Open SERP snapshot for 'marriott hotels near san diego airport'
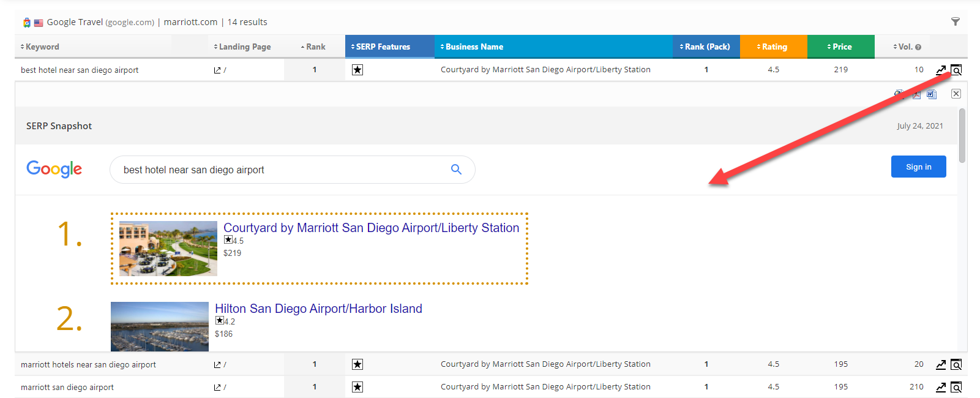Viewport: 980px width, 398px height. [x=956, y=365]
